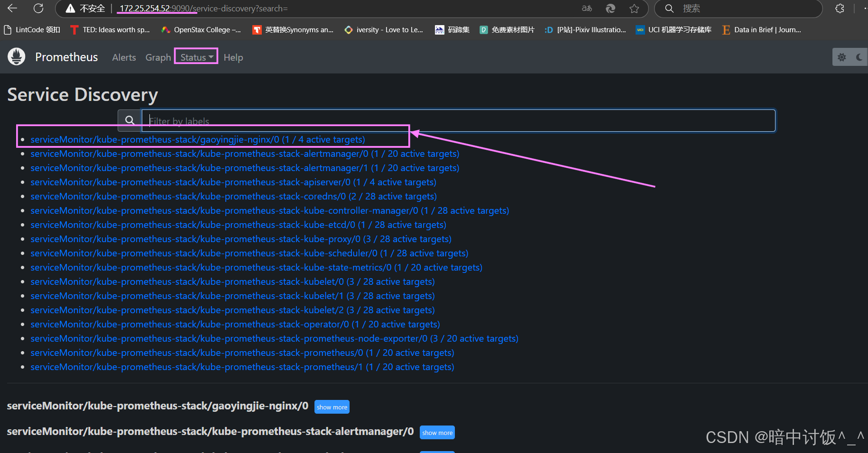Image resolution: width=868 pixels, height=453 pixels.
Task: Open the Help menu item
Action: coord(233,57)
